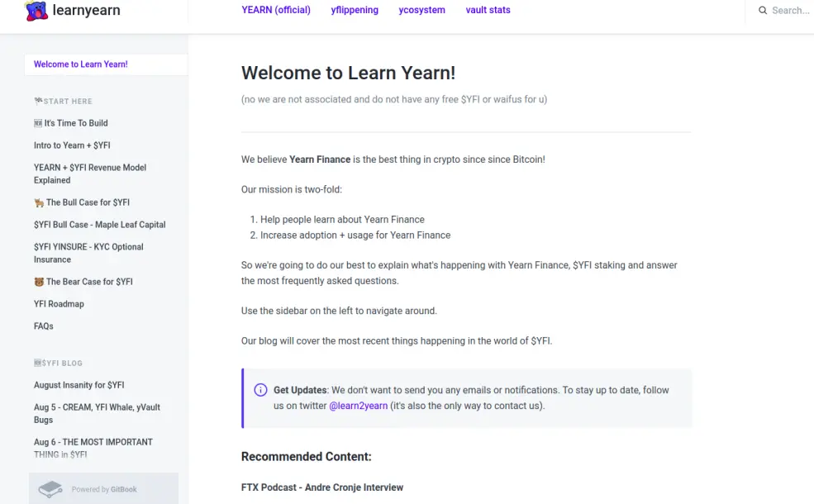Click Use the sidebar on the left sentence
The image size is (814, 504).
click(x=339, y=311)
